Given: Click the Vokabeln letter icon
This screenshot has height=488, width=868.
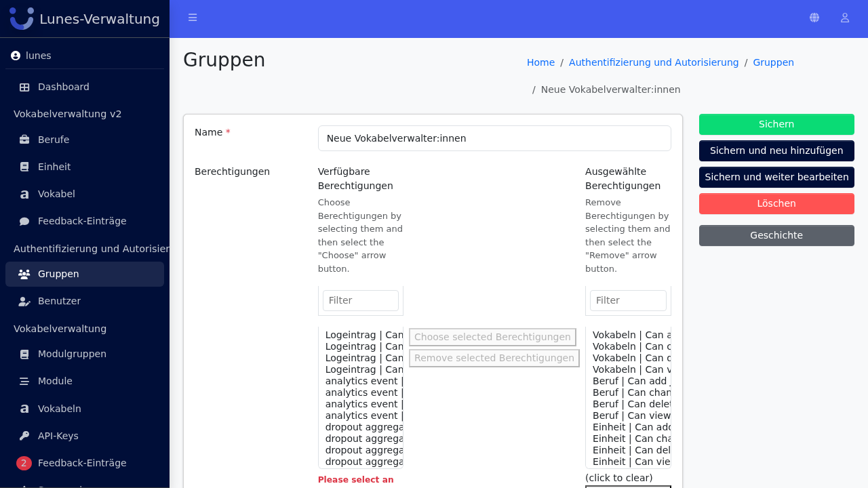Looking at the screenshot, I should (24, 409).
